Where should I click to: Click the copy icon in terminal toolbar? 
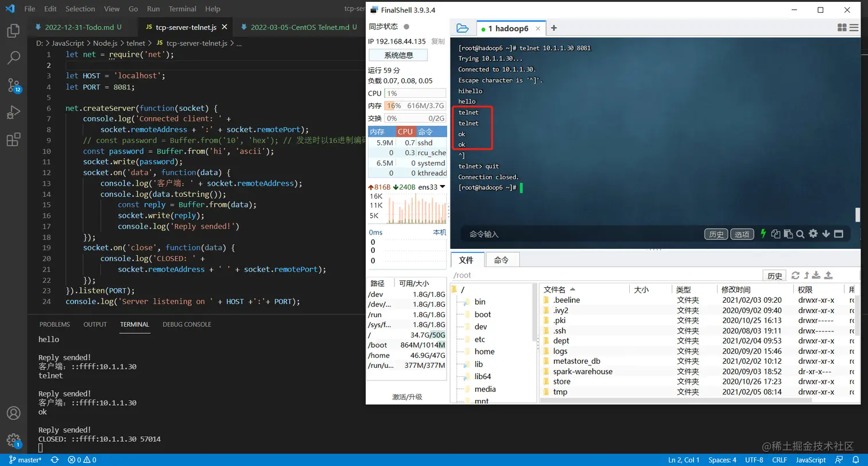click(x=776, y=234)
